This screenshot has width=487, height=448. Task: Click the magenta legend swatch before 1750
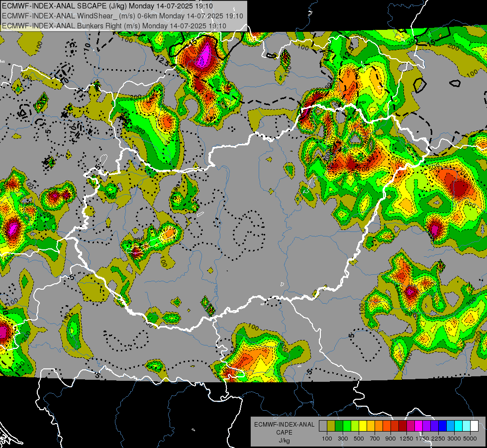click(x=419, y=426)
